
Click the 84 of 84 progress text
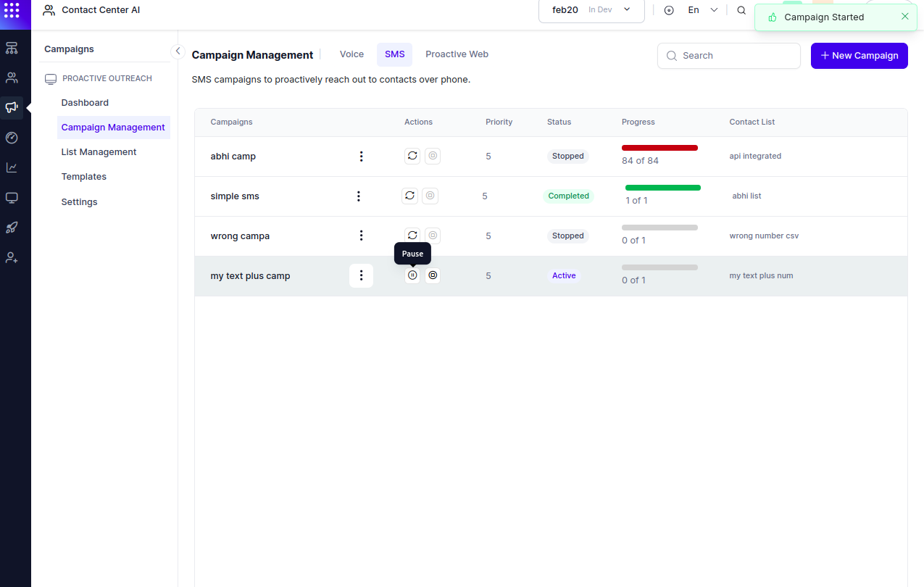pyautogui.click(x=640, y=161)
